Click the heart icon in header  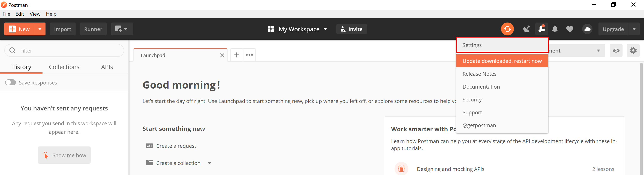click(570, 29)
